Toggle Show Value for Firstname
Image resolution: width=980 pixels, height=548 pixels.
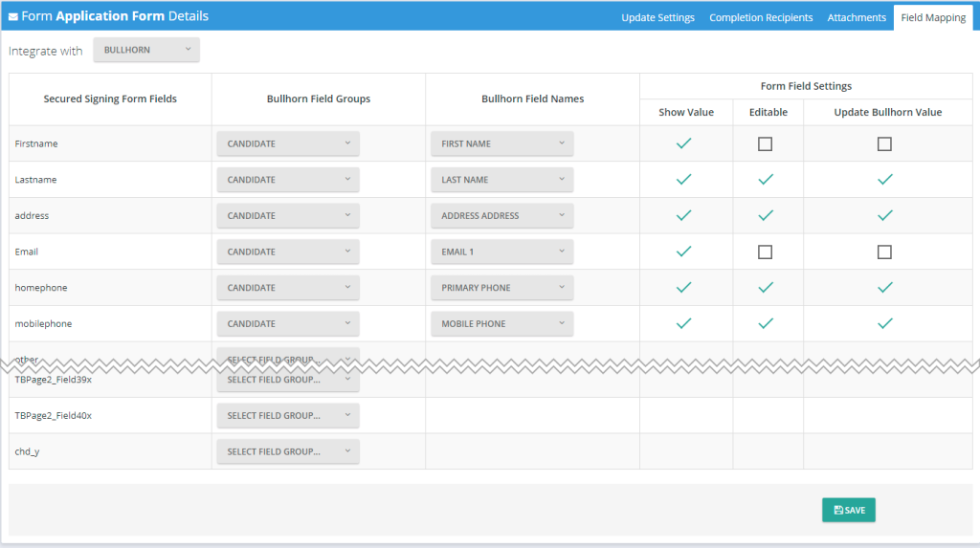pyautogui.click(x=683, y=143)
